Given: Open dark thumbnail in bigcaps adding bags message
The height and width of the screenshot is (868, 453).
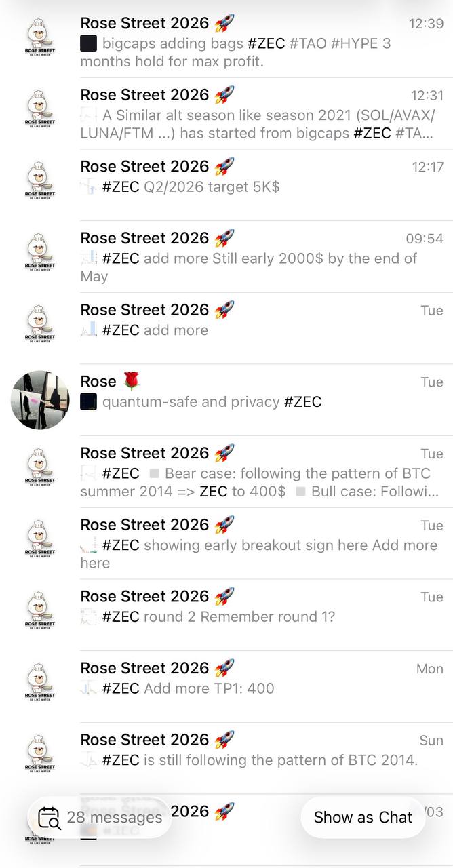Looking at the screenshot, I should (x=88, y=44).
